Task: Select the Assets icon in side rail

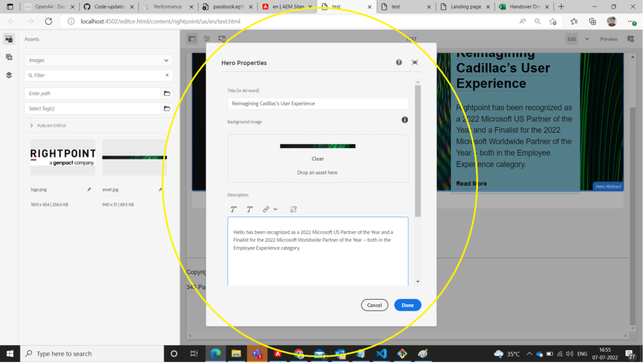Action: 9,39
